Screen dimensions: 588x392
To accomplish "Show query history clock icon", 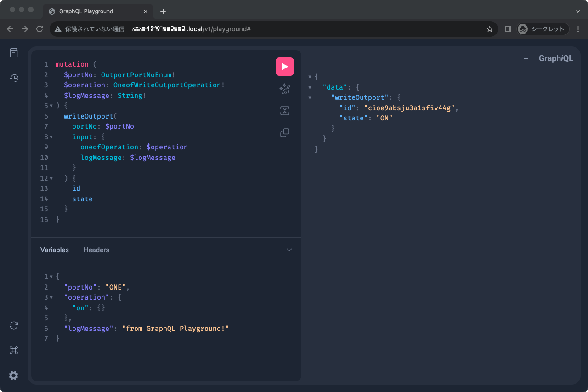I will click(x=14, y=78).
